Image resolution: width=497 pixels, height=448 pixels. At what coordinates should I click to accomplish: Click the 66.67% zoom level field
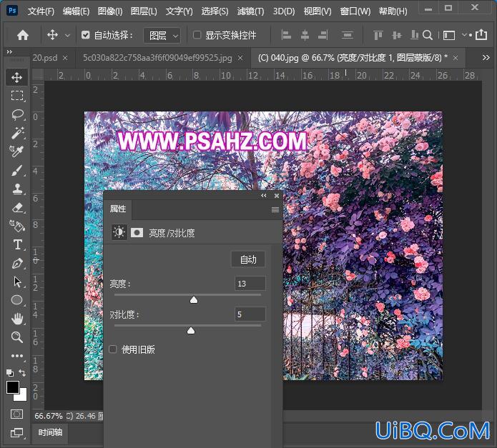coord(49,416)
